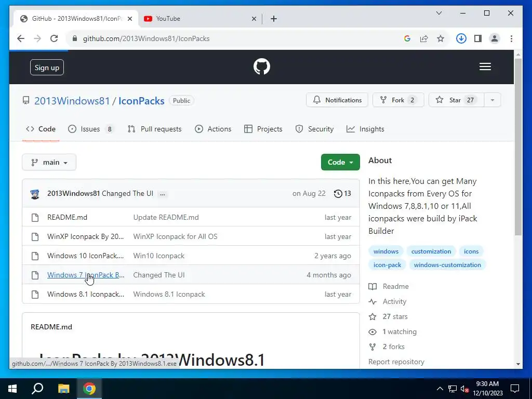Show hidden tray icons chevron

coord(440,389)
